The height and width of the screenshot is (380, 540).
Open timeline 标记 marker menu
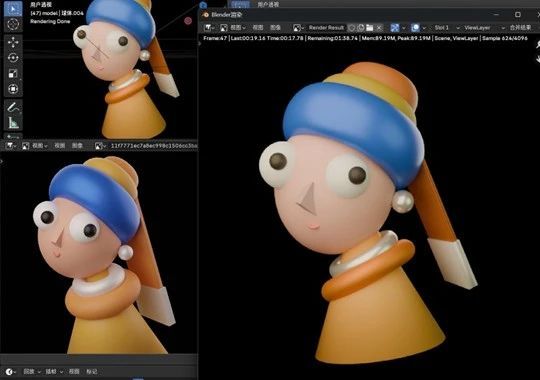pos(92,372)
